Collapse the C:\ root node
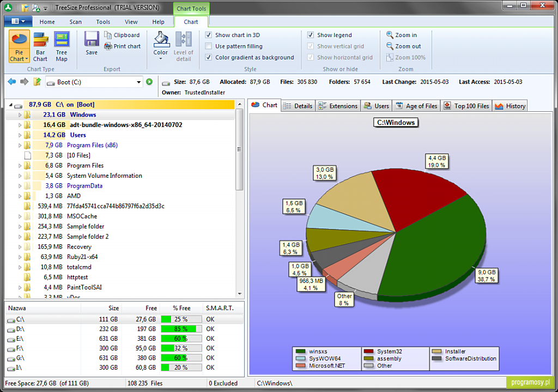 point(11,105)
